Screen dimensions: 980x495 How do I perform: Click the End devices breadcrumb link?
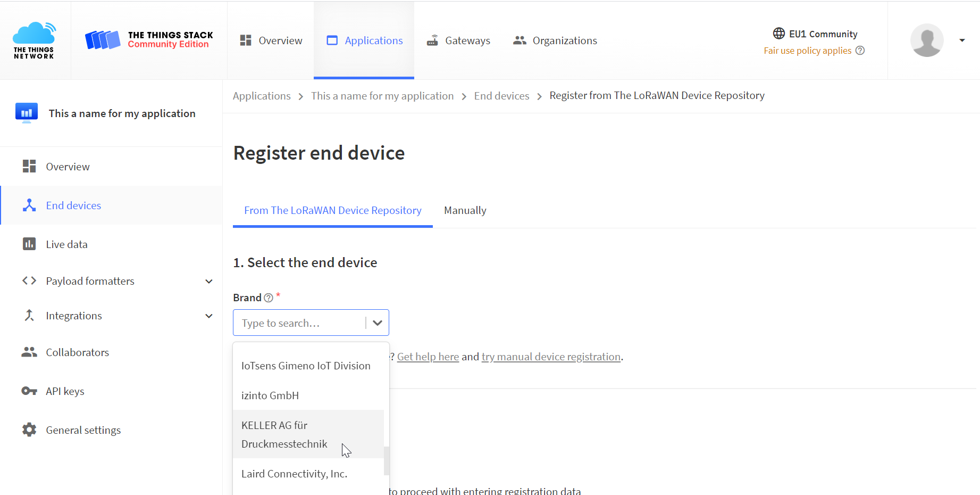click(501, 96)
